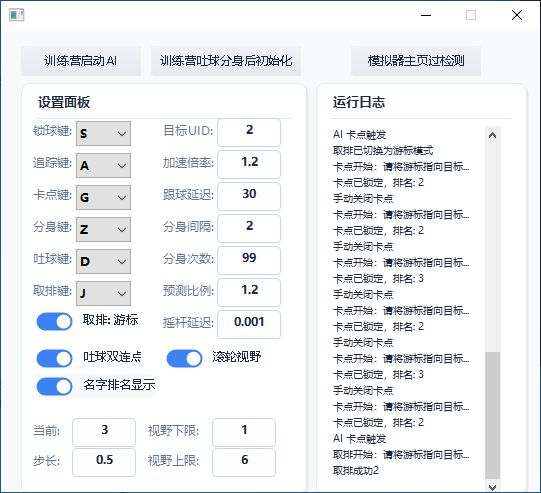Image resolution: width=541 pixels, height=493 pixels.
Task: Open the 吐球键 dropdown showing D
Action: click(x=103, y=261)
